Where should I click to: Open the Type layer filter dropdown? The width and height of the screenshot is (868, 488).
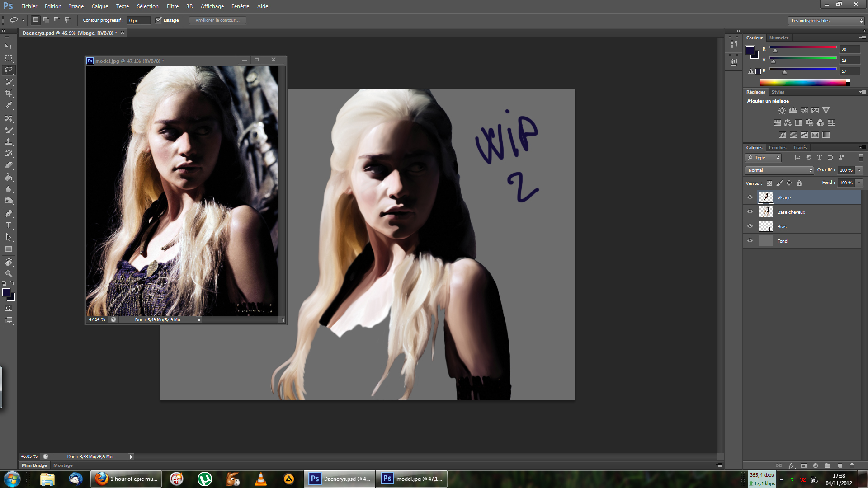(764, 158)
